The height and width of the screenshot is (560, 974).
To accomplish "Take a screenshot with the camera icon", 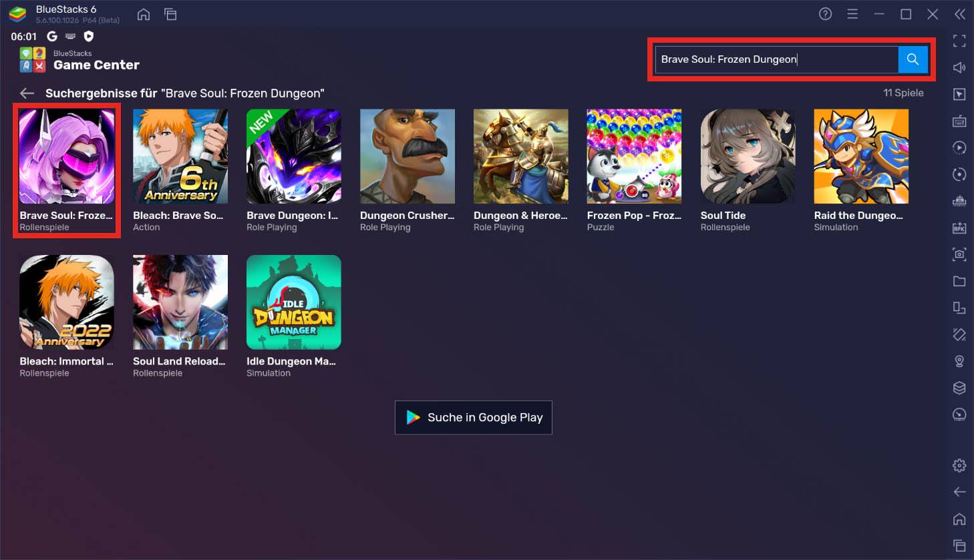I will (x=959, y=254).
